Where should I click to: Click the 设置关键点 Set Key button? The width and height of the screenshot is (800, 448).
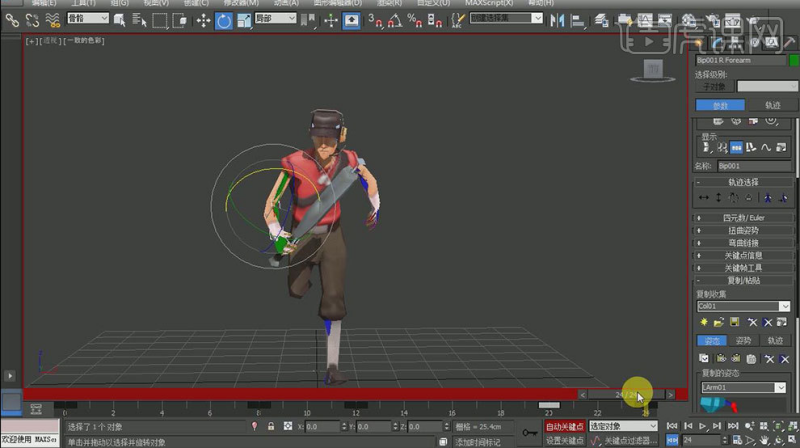[564, 440]
